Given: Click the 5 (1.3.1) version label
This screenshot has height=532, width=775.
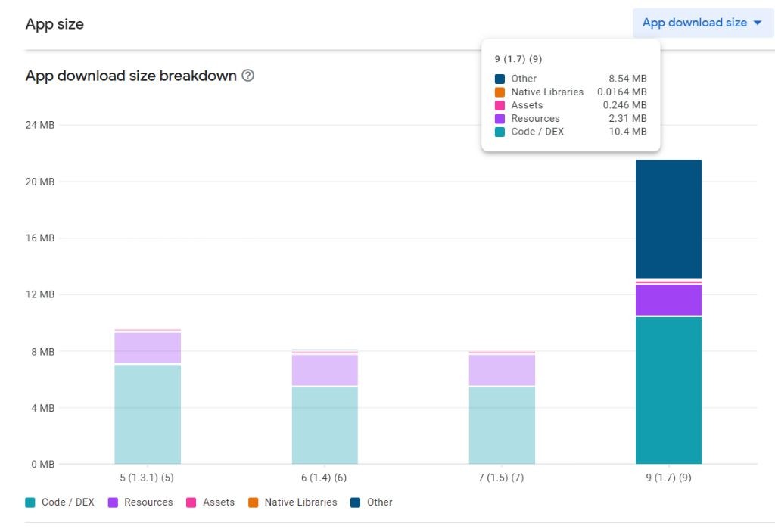Looking at the screenshot, I should tap(148, 478).
